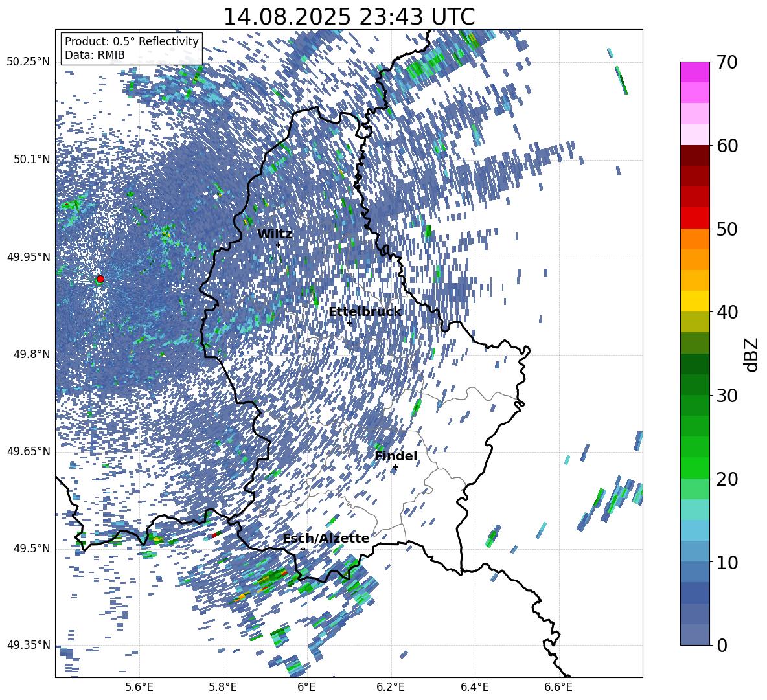Click the 50.1°N latitude label
Viewport: 767px width, 700px height.
tap(30, 159)
